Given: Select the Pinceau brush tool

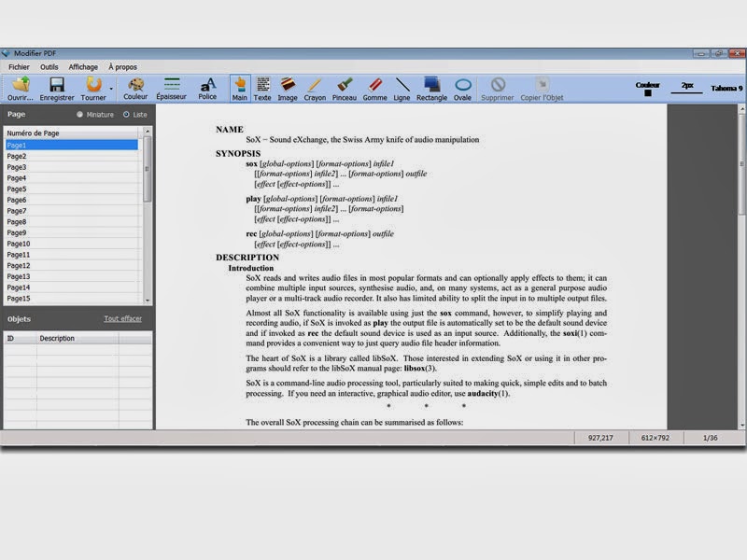Looking at the screenshot, I should [x=345, y=89].
